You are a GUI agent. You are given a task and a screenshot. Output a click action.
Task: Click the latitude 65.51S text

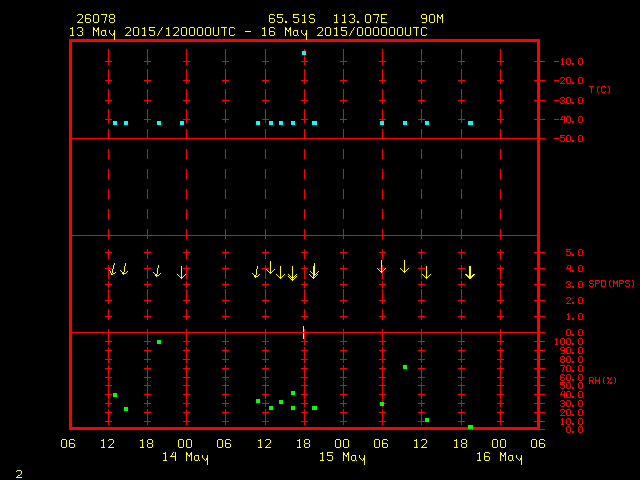[x=291, y=19]
